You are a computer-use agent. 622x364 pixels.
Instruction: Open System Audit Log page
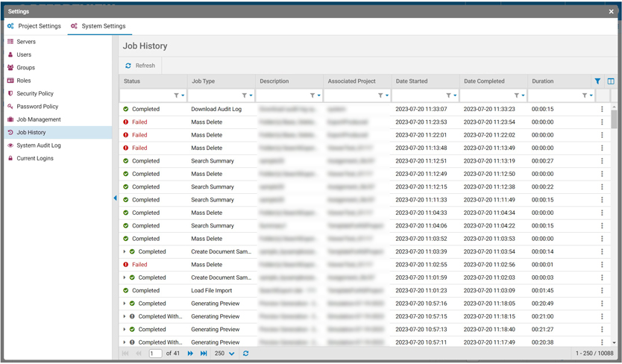(39, 145)
